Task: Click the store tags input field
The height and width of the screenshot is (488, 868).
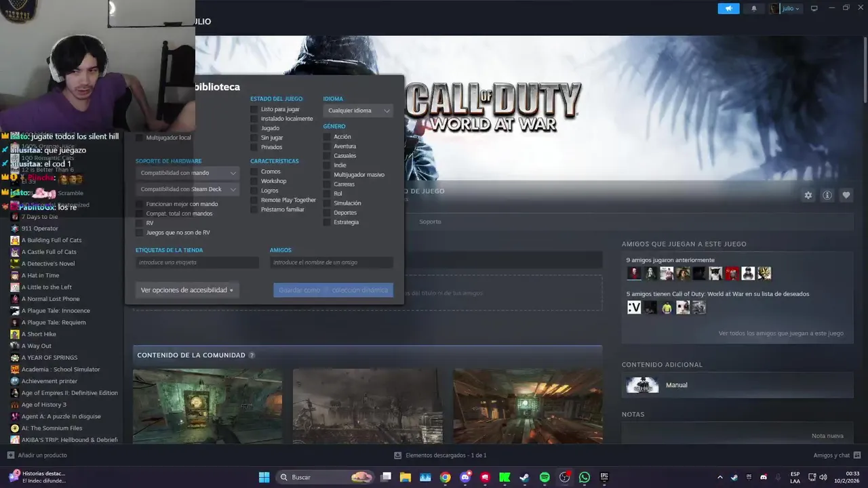Action: [x=197, y=262]
